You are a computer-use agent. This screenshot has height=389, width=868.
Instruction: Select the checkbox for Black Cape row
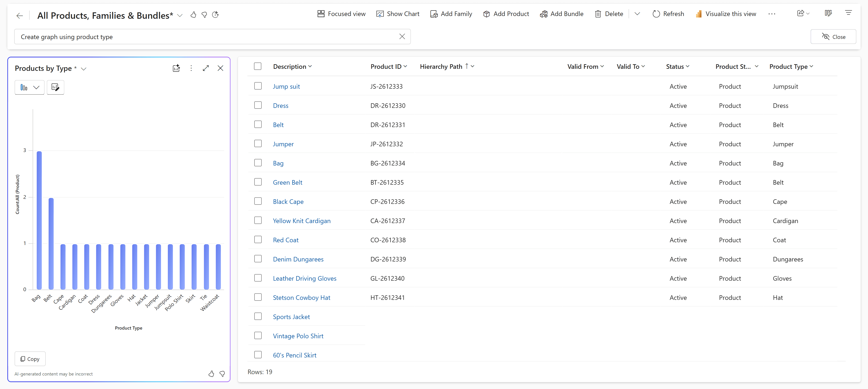point(258,201)
